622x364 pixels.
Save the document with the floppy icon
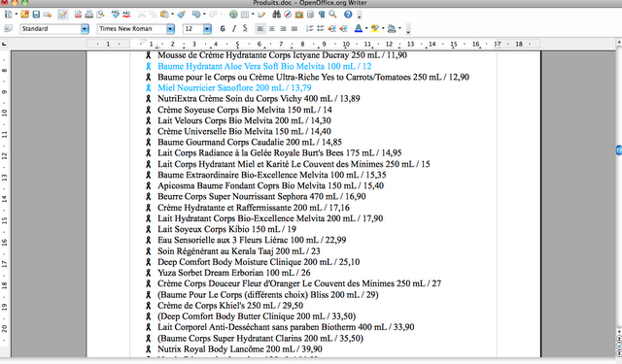pos(36,15)
